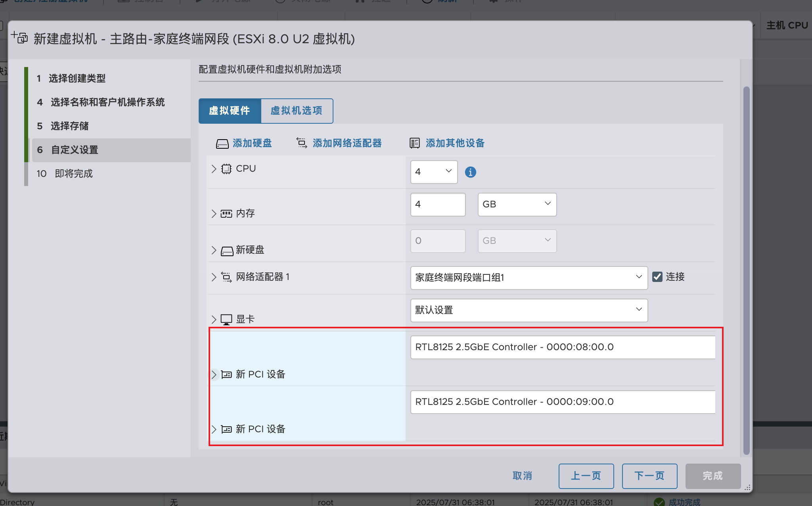Click the dialog resize grip icon
The width and height of the screenshot is (812, 506).
click(x=747, y=488)
